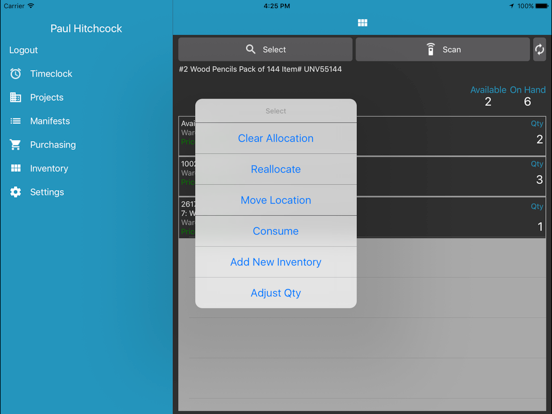This screenshot has width=552, height=414.
Task: Choose Consume option in popup
Action: click(x=276, y=231)
